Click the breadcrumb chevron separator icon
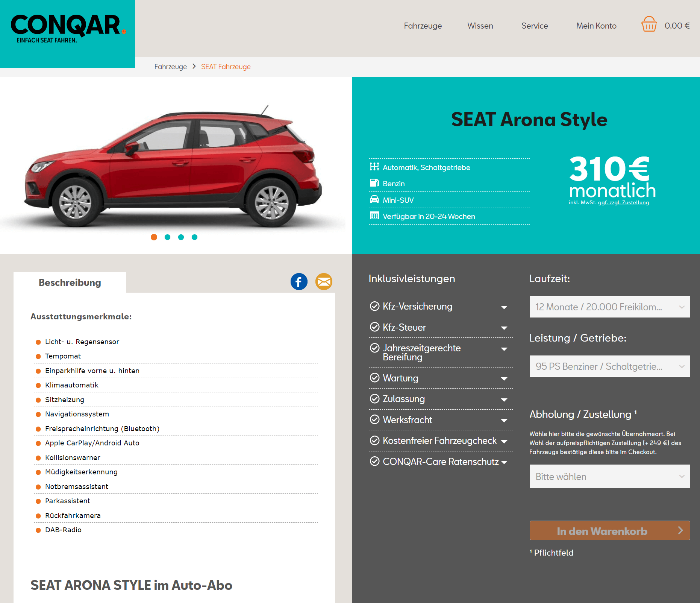This screenshot has height=603, width=700. (194, 66)
